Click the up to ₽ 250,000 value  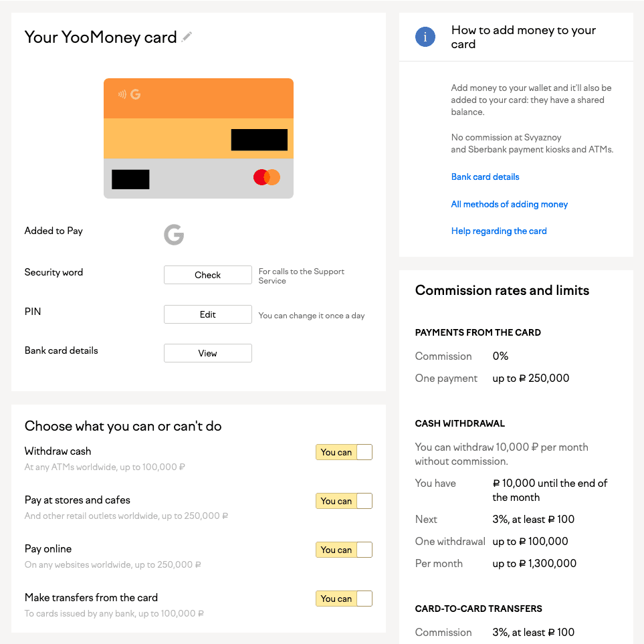[x=530, y=378]
